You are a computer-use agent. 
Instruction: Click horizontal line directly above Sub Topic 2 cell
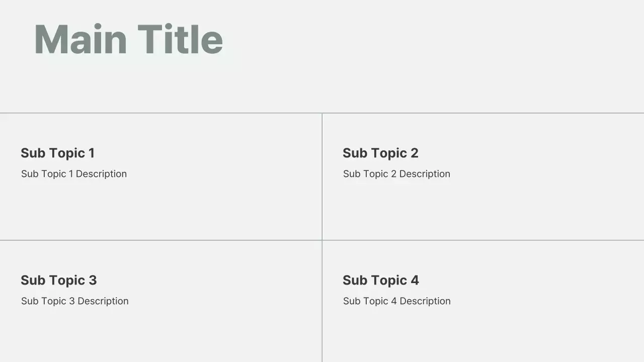pos(483,113)
